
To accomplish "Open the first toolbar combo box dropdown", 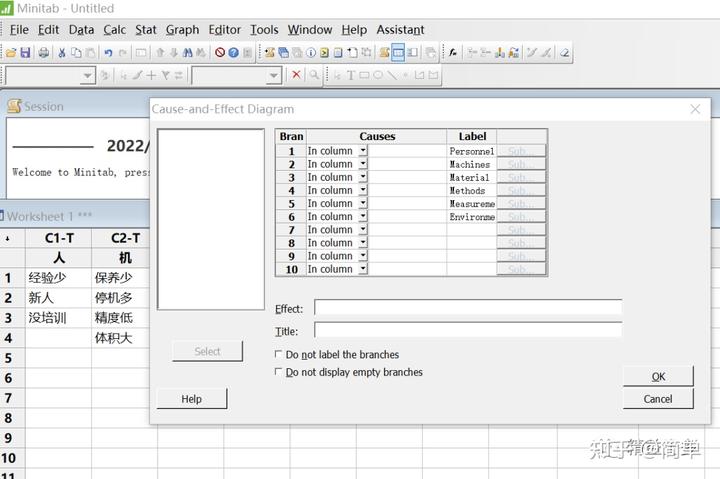I will pyautogui.click(x=87, y=75).
